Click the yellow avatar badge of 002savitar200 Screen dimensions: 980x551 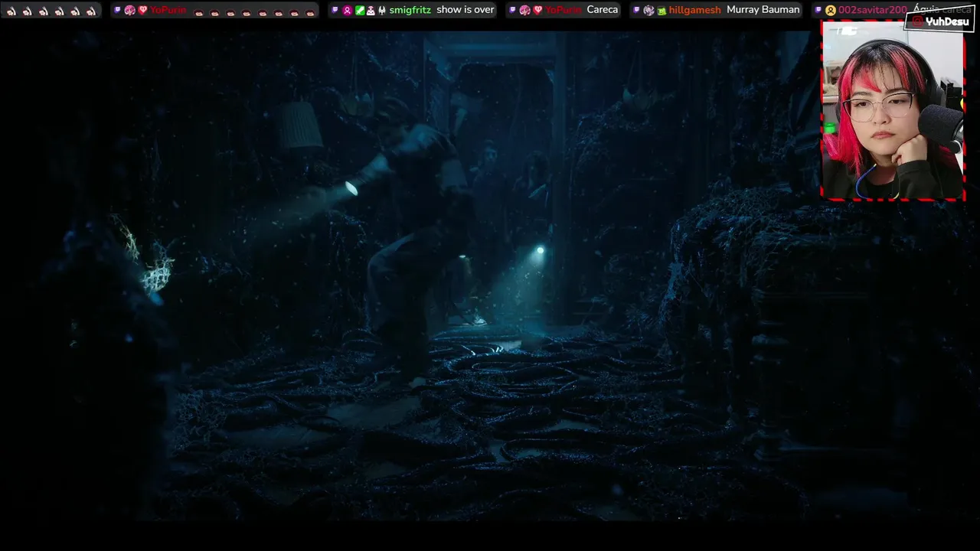click(x=830, y=10)
